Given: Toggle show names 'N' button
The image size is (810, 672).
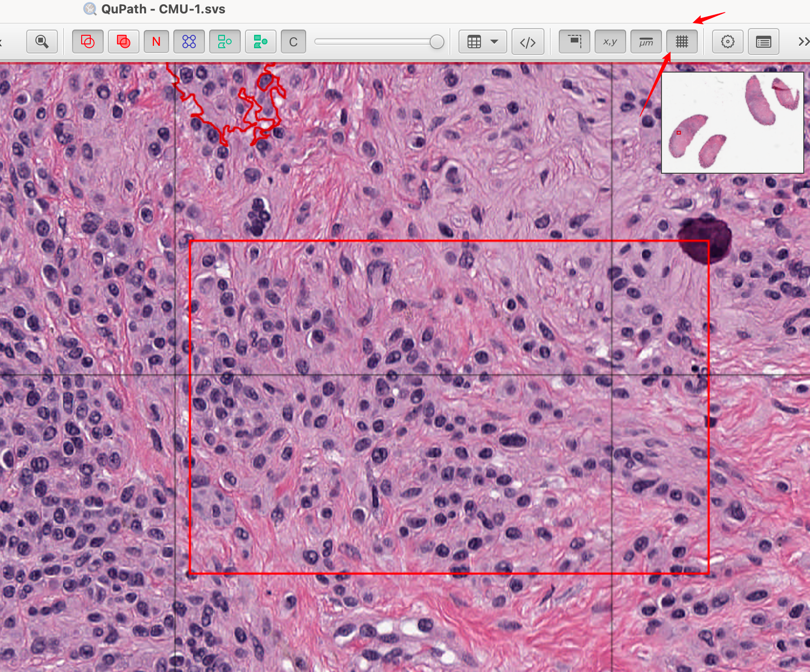Looking at the screenshot, I should point(156,42).
